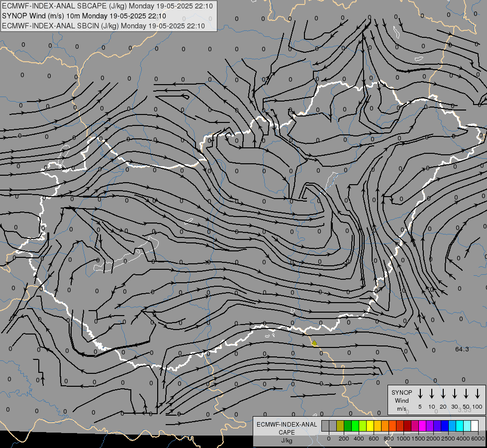Click the 2500 tick label on the CAPE scale
The image size is (487, 448).
click(448, 439)
